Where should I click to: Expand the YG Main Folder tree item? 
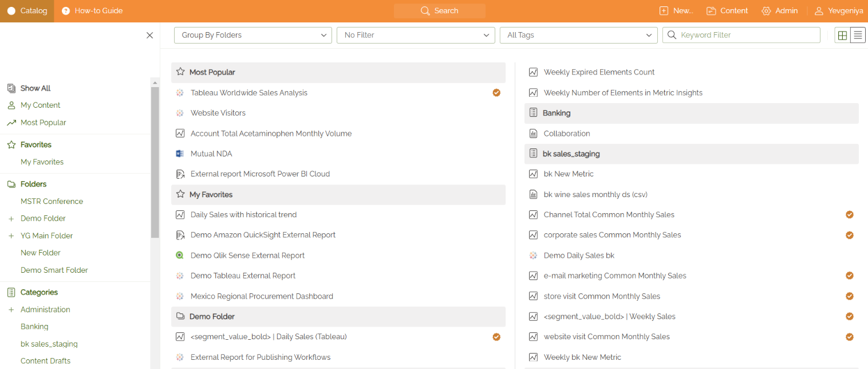pyautogui.click(x=11, y=236)
